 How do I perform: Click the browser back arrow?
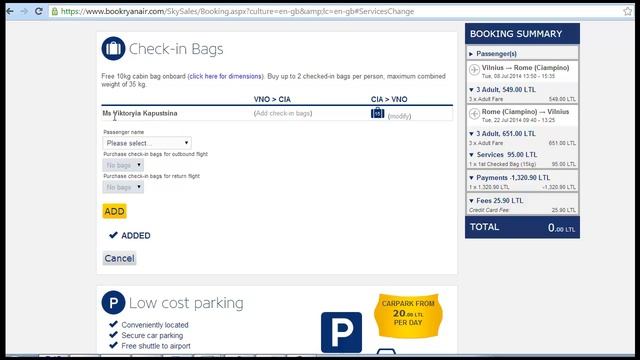click(10, 11)
